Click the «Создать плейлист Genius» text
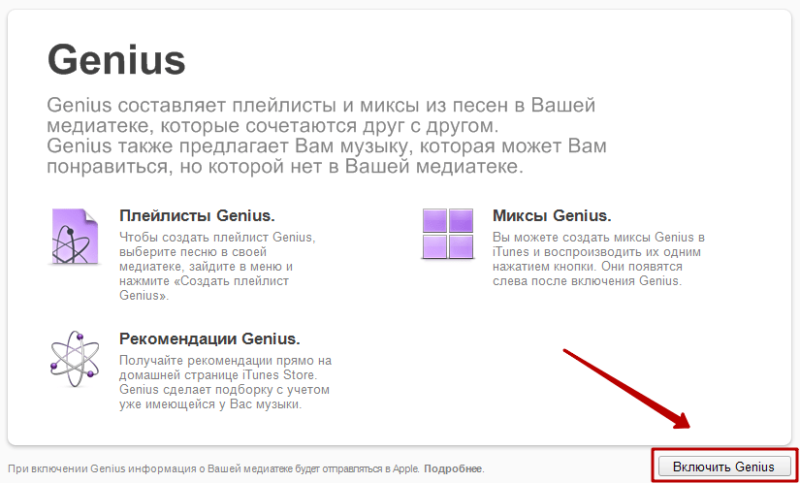800x483 pixels. 204,288
